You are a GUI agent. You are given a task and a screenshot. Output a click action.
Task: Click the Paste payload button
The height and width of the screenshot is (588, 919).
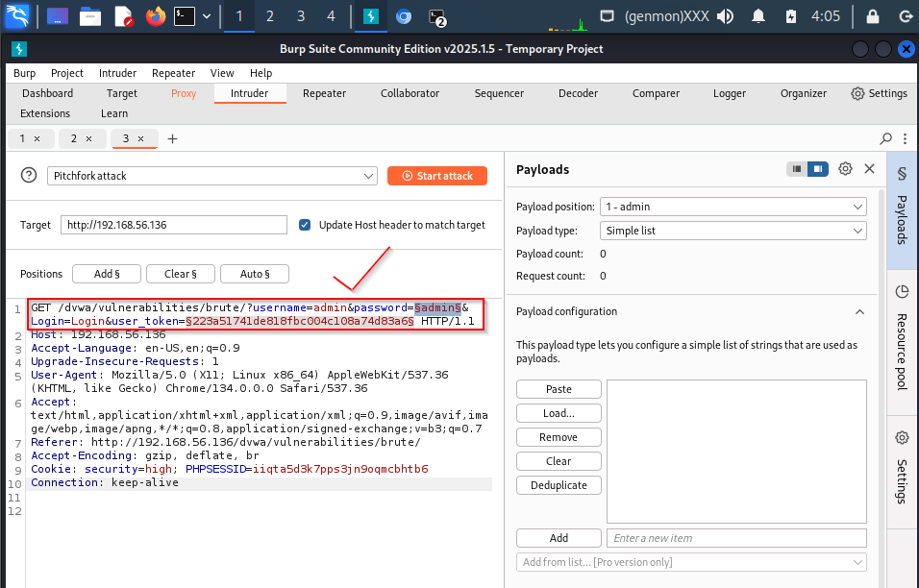(x=559, y=389)
